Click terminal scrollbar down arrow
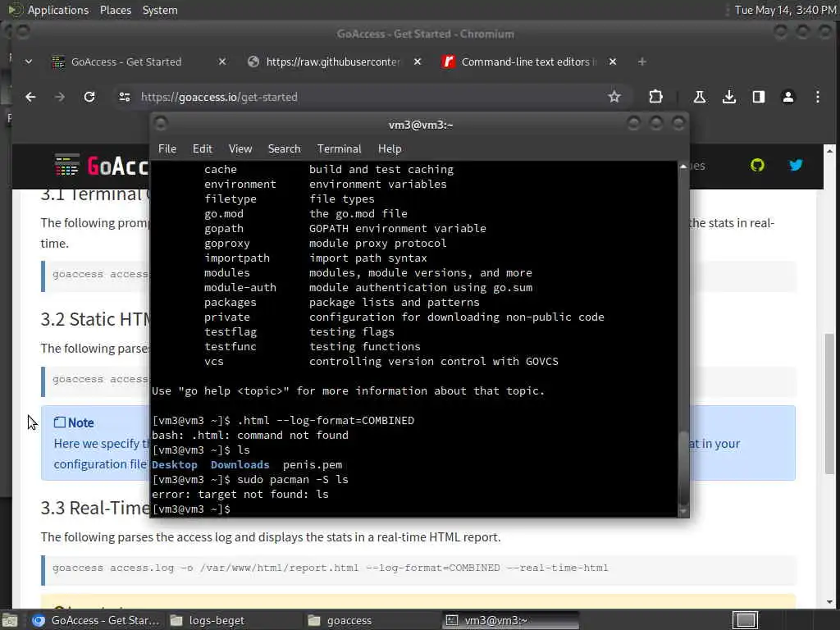840x630 pixels. click(683, 512)
